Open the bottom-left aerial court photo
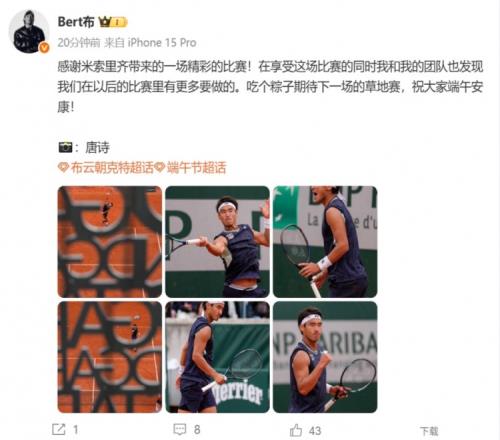The image size is (500, 440). (110, 357)
